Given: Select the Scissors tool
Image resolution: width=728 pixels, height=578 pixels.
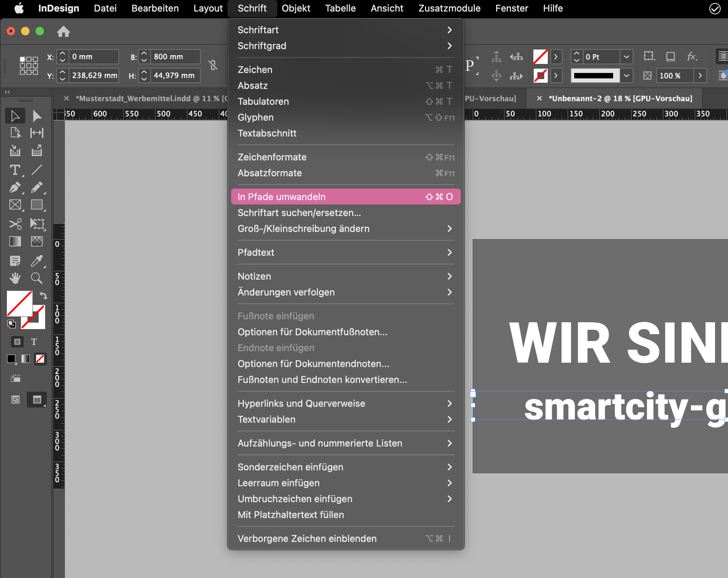Looking at the screenshot, I should (15, 224).
